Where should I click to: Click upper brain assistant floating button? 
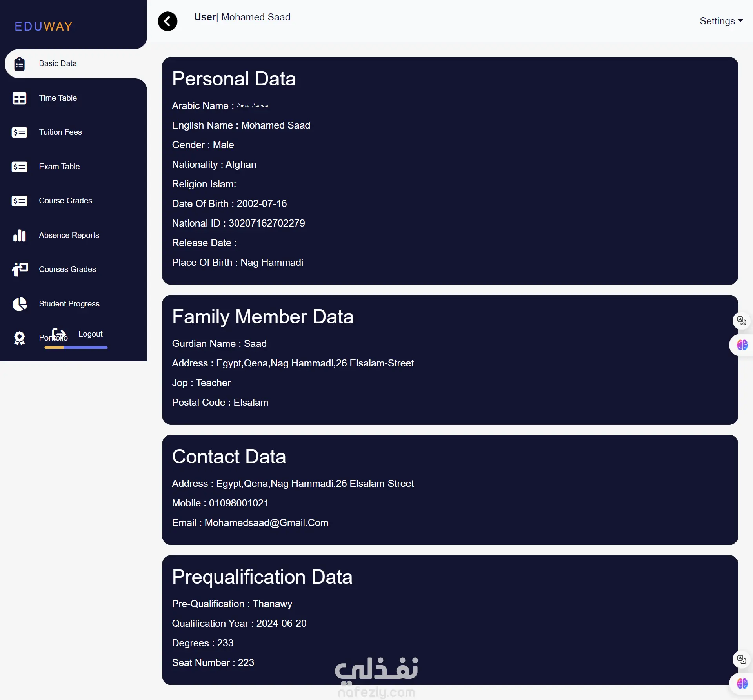pyautogui.click(x=742, y=345)
